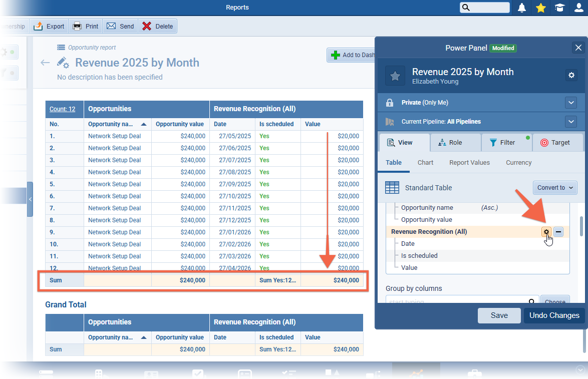Expand the Private (Only Me) section
Image resolution: width=588 pixels, height=379 pixels.
click(x=570, y=103)
